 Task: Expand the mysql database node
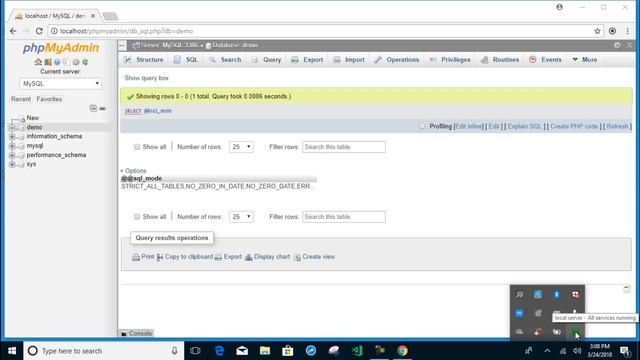click(12, 146)
